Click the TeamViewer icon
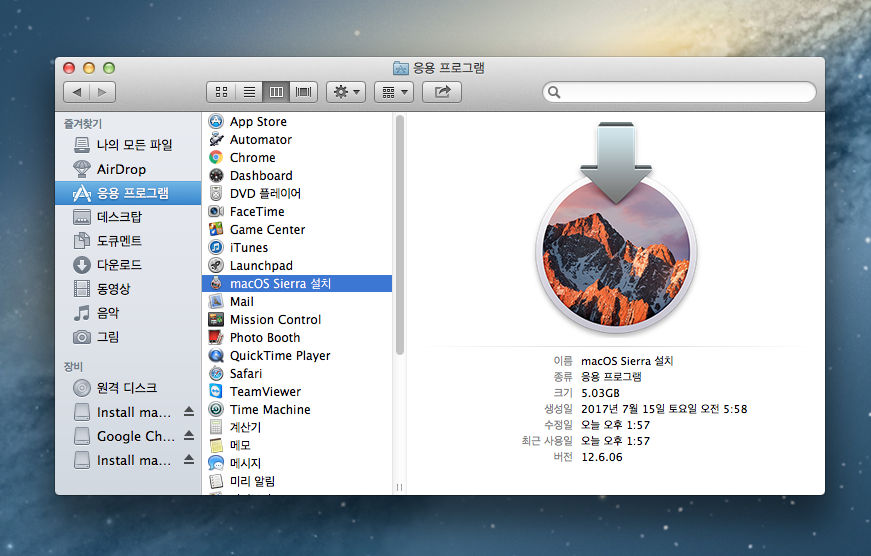The image size is (871, 556). tap(216, 392)
